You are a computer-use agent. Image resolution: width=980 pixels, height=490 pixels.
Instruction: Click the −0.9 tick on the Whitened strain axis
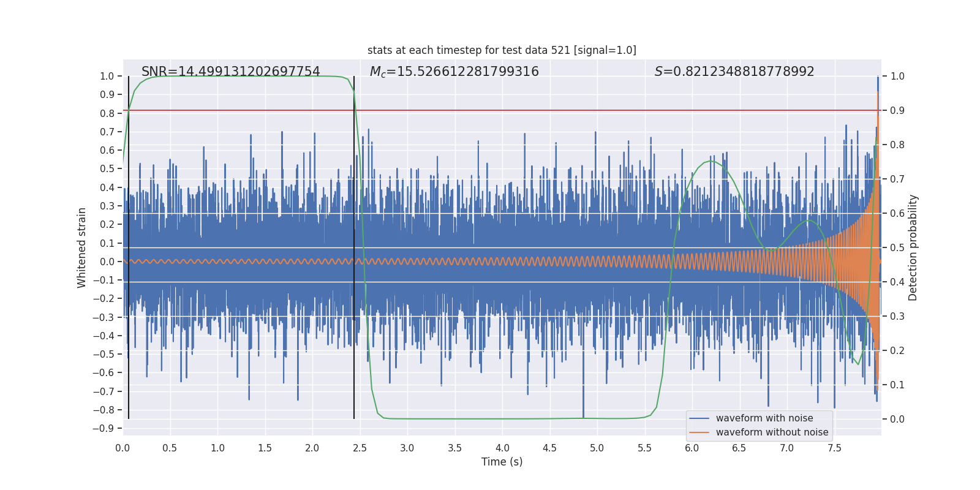click(x=103, y=428)
